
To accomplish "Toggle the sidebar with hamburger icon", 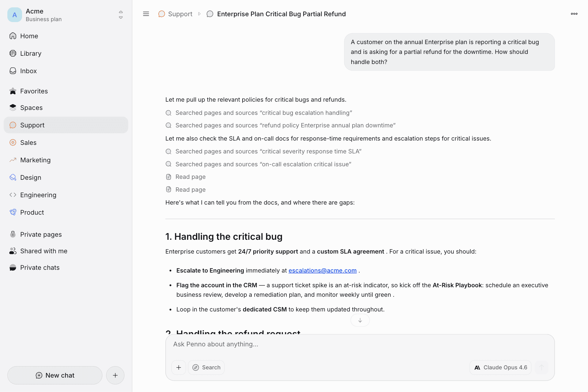I will click(146, 14).
